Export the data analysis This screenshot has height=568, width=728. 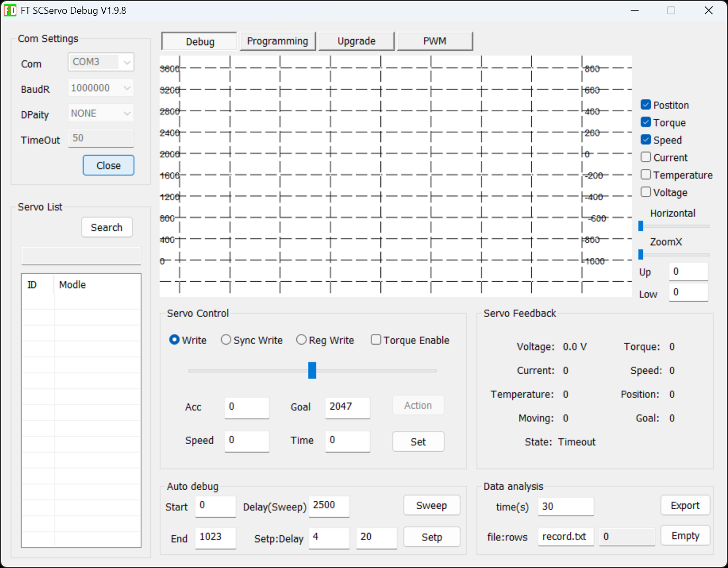pyautogui.click(x=685, y=505)
